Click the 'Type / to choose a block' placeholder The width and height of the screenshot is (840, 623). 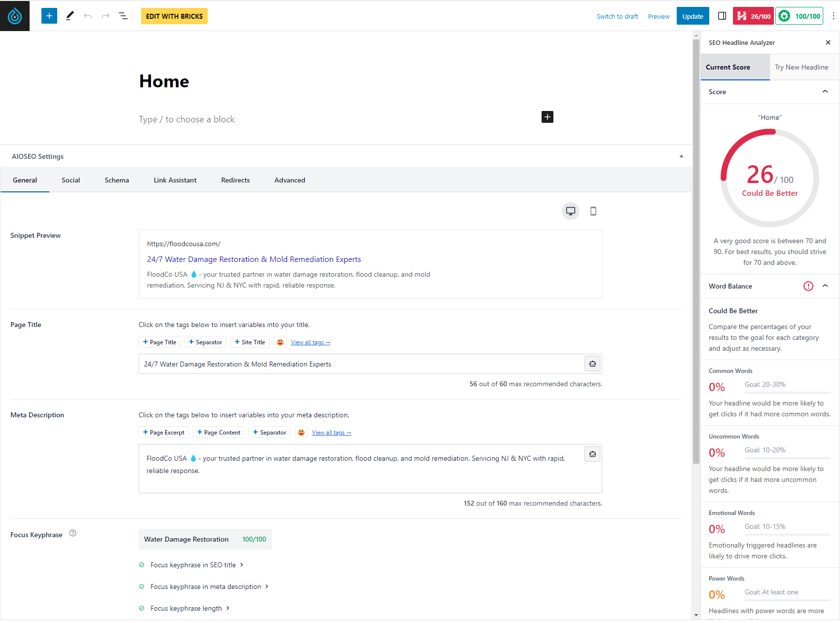186,119
